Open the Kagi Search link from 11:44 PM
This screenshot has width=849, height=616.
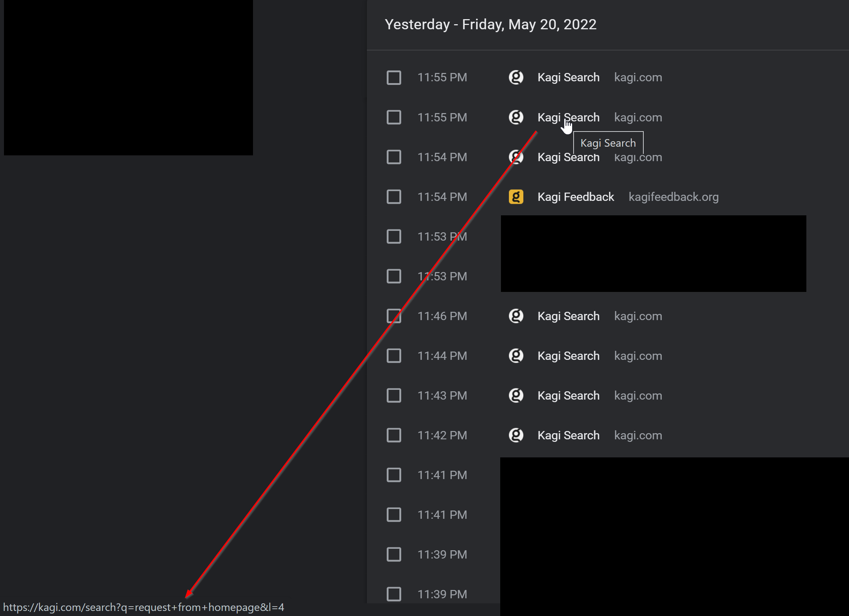tap(568, 356)
